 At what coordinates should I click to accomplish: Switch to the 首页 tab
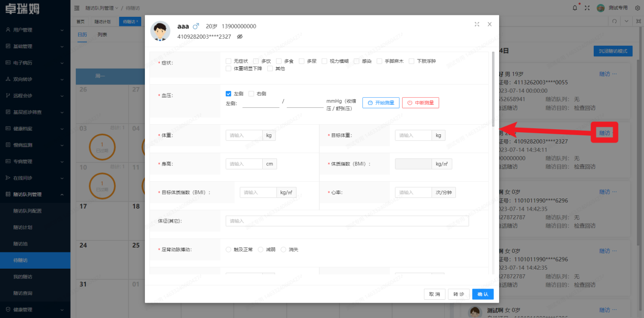[x=80, y=21]
